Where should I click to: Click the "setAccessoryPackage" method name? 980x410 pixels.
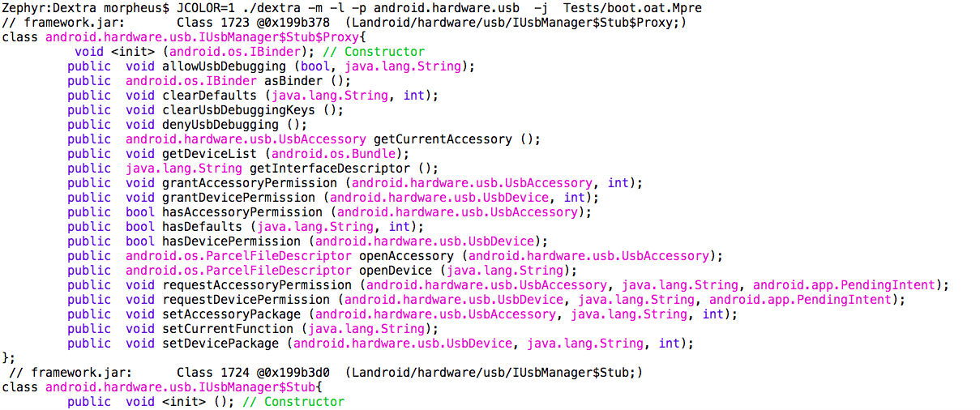[231, 314]
